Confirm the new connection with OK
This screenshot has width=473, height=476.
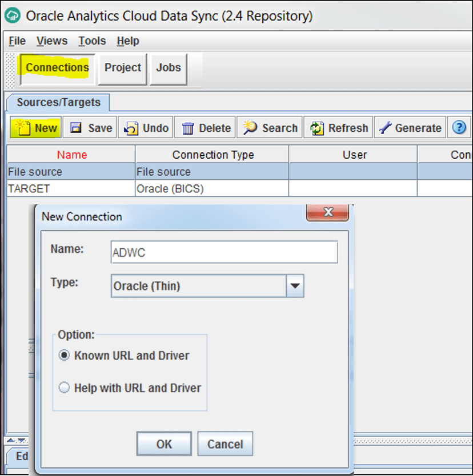(163, 443)
